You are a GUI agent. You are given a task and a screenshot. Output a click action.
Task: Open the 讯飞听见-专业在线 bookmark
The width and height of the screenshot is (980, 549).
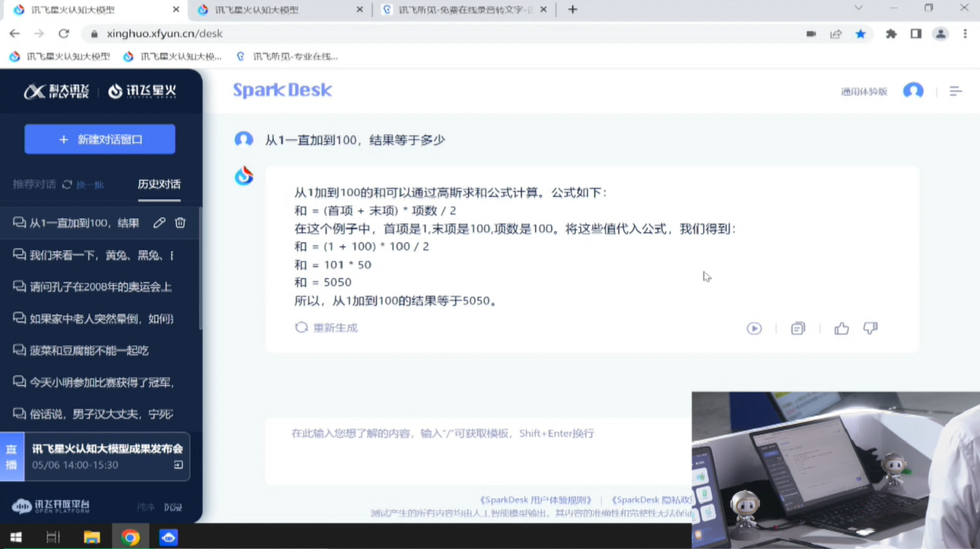click(x=287, y=57)
